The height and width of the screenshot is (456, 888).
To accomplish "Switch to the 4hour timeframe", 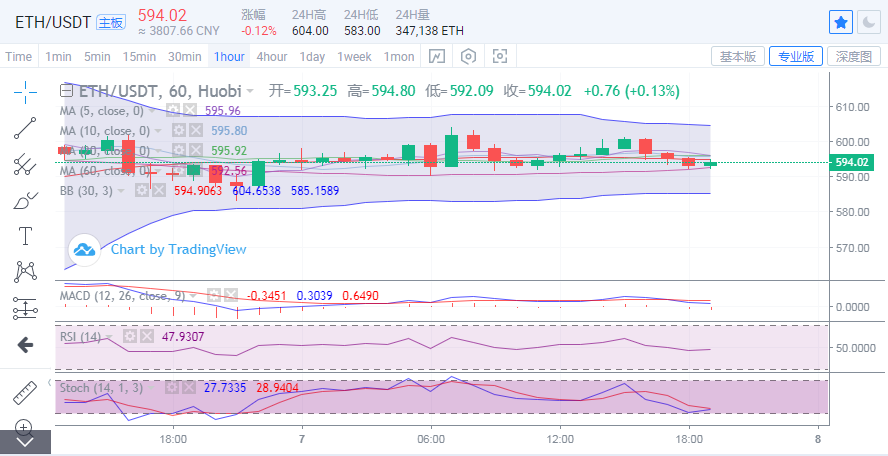I will click(x=271, y=57).
